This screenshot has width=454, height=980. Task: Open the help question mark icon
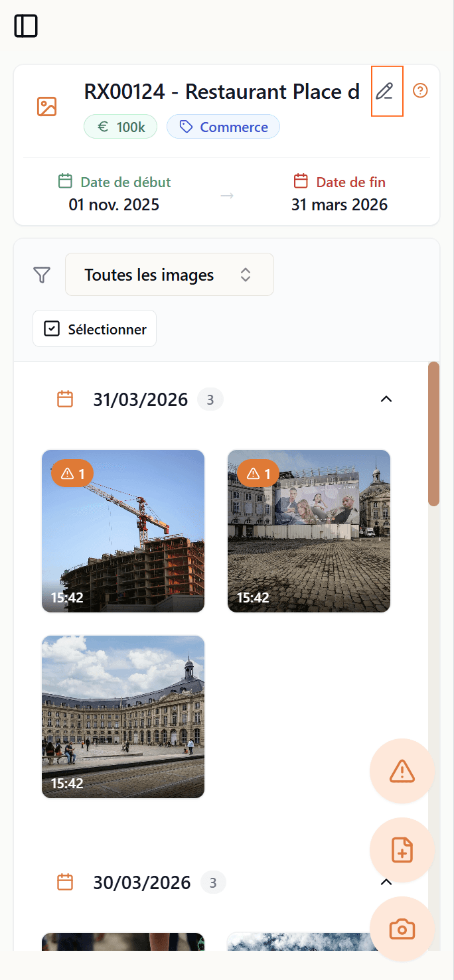[x=420, y=91]
